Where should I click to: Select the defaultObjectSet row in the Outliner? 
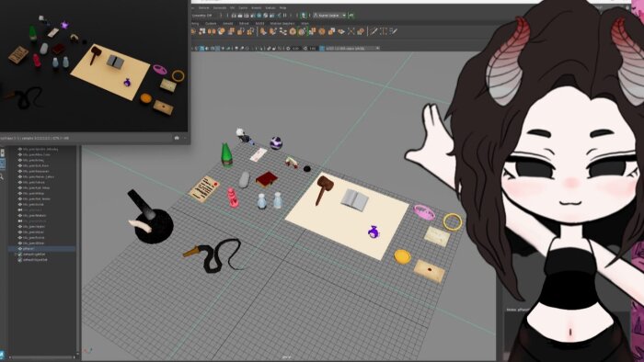click(35, 259)
